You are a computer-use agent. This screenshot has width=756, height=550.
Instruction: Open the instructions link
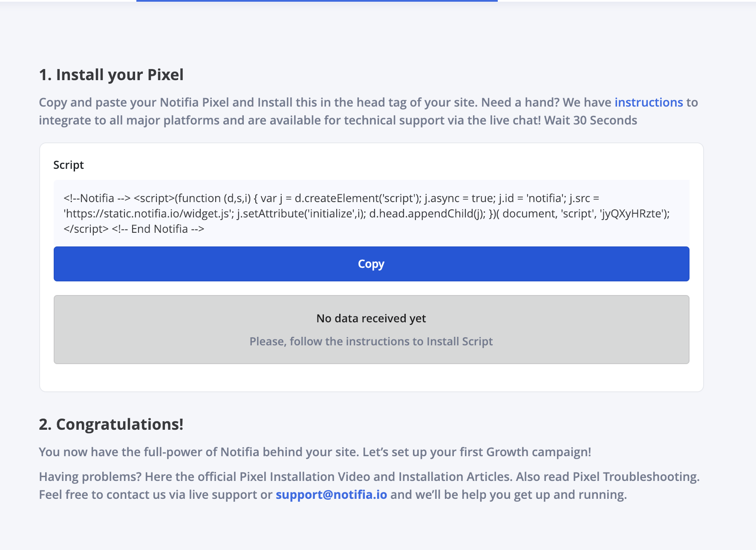click(649, 102)
